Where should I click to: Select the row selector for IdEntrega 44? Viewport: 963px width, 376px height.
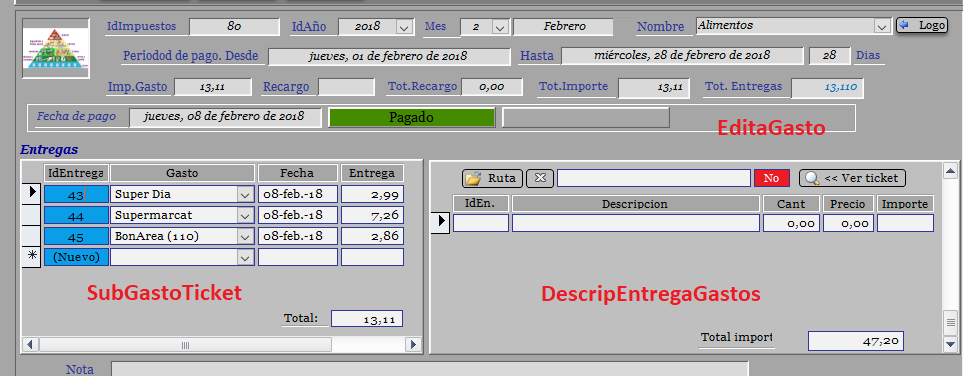(32, 215)
